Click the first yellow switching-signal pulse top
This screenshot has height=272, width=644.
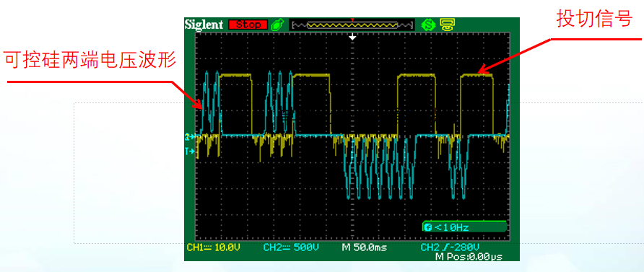[235, 75]
